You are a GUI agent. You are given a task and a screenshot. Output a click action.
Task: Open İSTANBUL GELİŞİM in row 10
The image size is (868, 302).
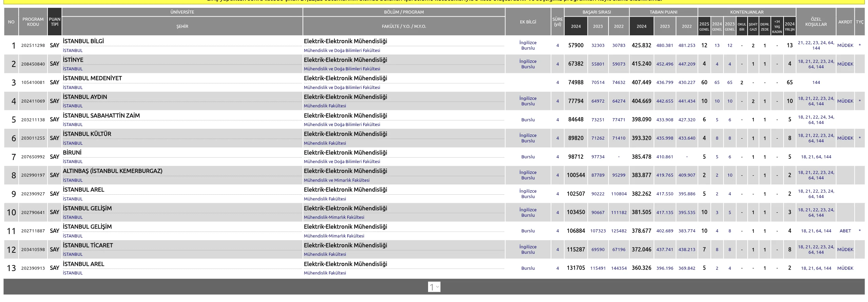coord(87,208)
